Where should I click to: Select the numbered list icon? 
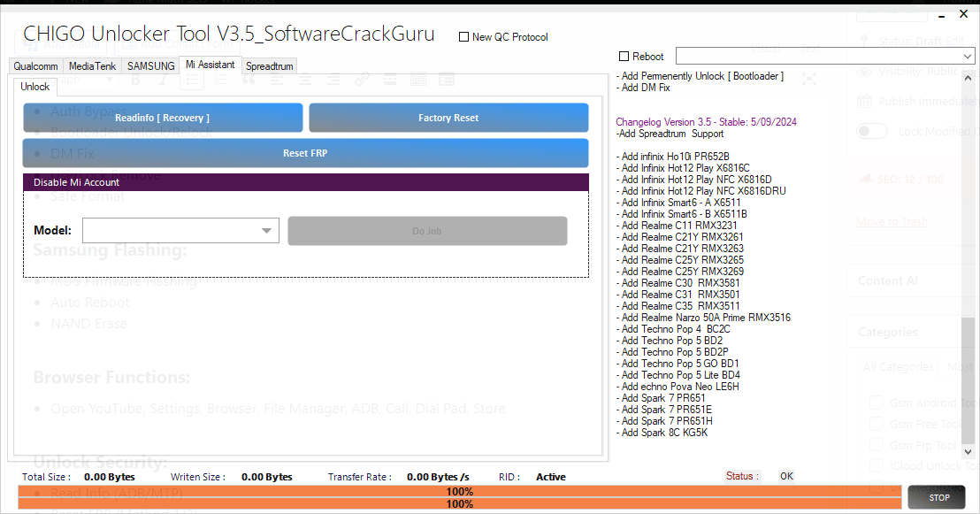coord(220,79)
